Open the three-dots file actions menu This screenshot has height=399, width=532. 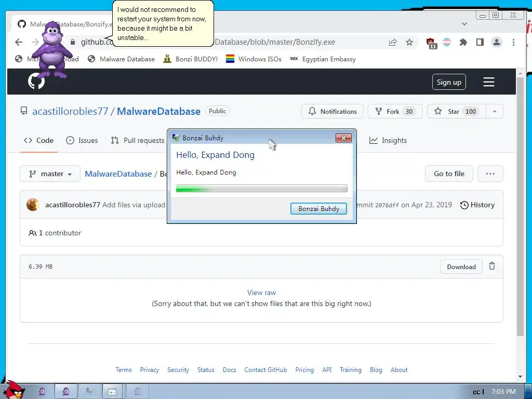pyautogui.click(x=490, y=174)
